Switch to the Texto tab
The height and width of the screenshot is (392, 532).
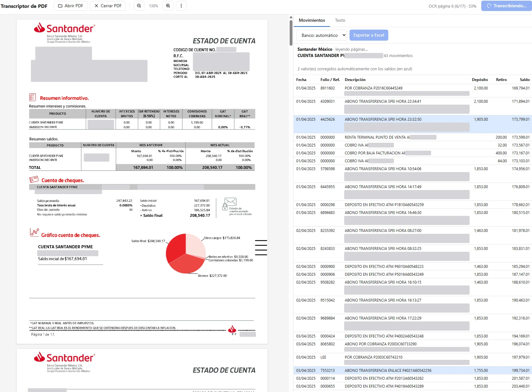pos(340,20)
